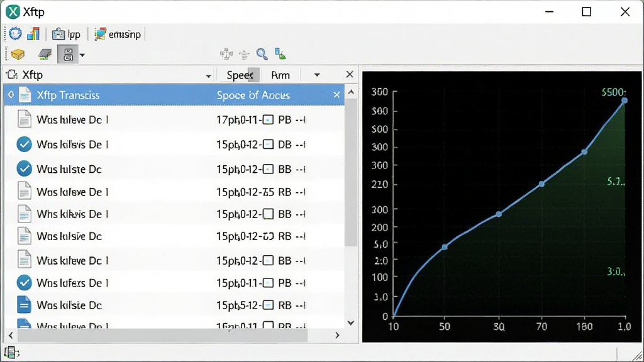Toggle the blue check circle on the DB row
Image resolution: width=644 pixels, height=362 pixels.
click(25, 145)
